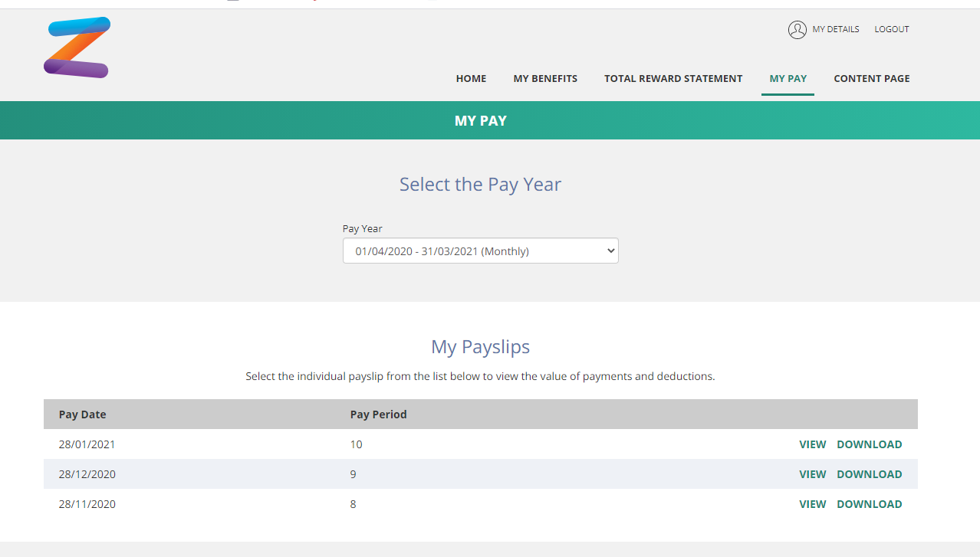This screenshot has width=980, height=557.
Task: View the payslip for period 9
Action: pos(812,474)
